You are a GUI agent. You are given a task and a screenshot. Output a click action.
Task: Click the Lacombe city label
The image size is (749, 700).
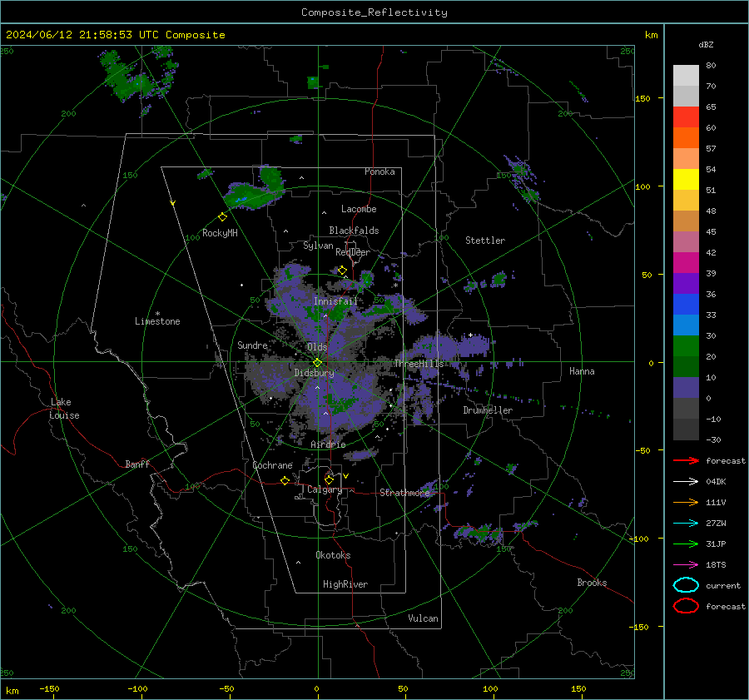click(x=359, y=209)
